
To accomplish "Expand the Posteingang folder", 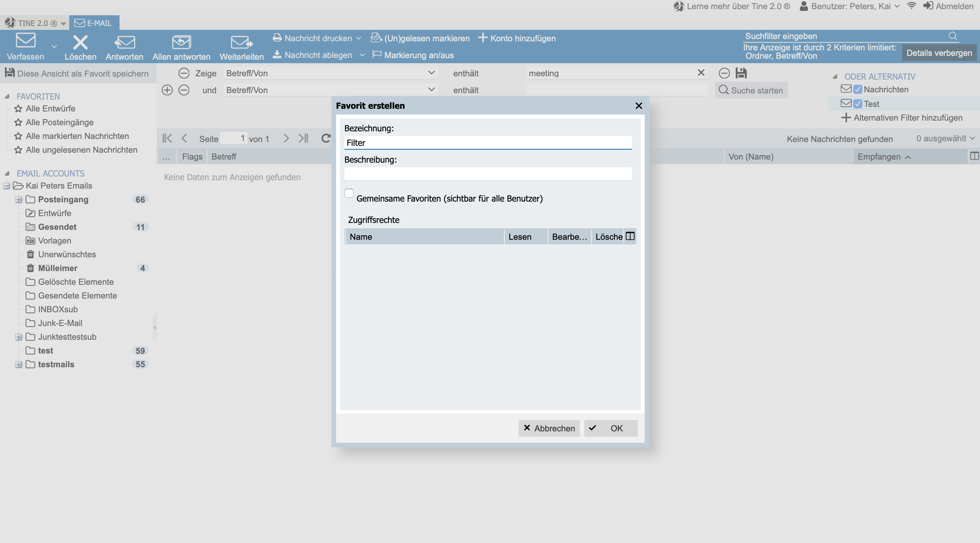I will point(19,200).
